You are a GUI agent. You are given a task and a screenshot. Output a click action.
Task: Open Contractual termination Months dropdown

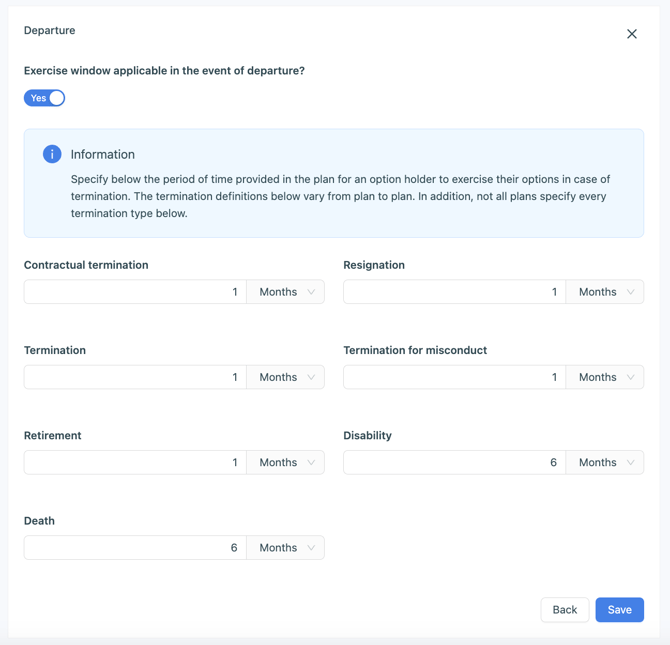click(x=286, y=292)
